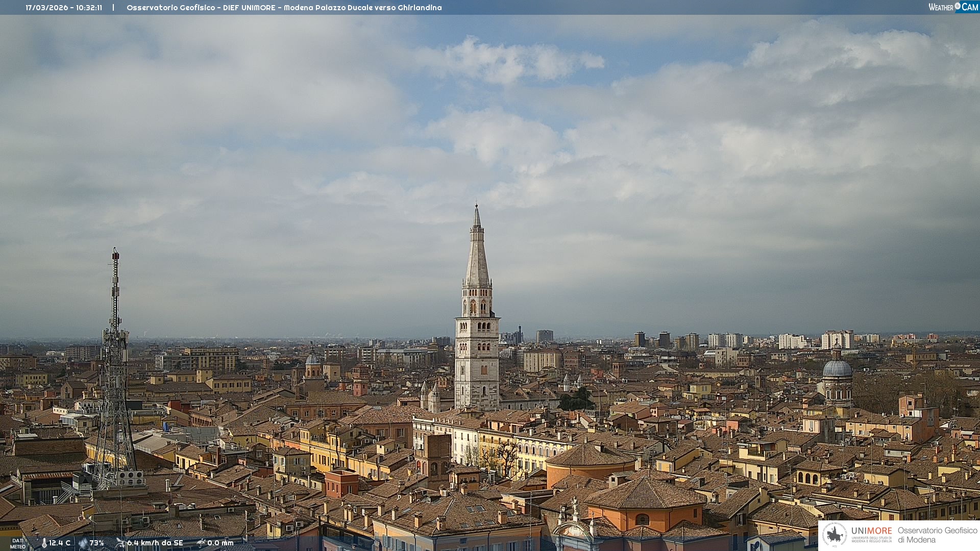Click the 12.4 C temperature reading
The image size is (980, 551).
pos(60,543)
